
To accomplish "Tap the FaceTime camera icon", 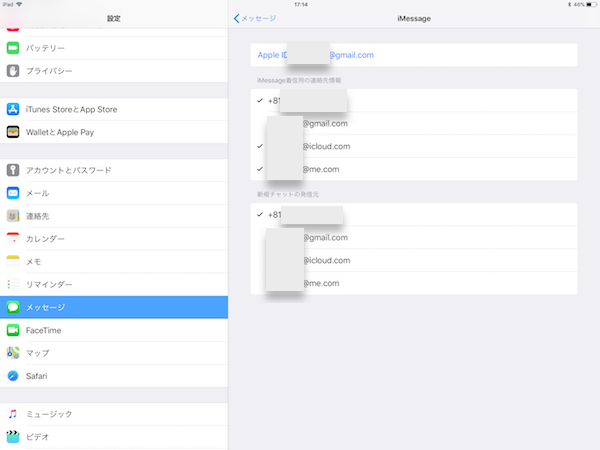I will pyautogui.click(x=13, y=330).
